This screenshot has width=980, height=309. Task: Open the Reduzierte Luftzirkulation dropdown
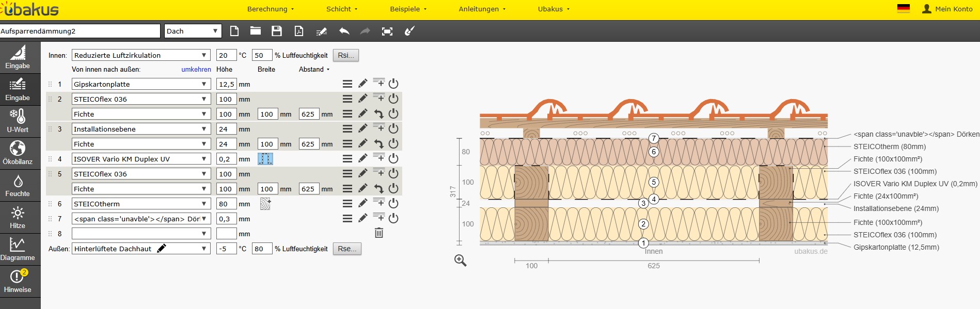pyautogui.click(x=140, y=55)
